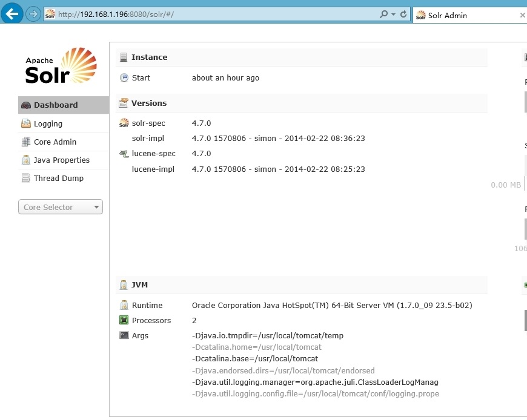Open the Core Selector dropdown
This screenshot has width=527, height=420.
[60, 206]
